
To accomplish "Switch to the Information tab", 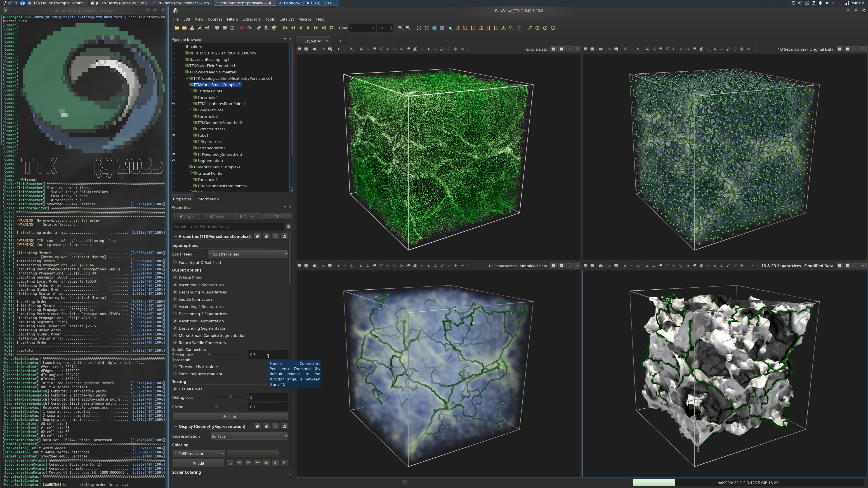I will pos(208,199).
